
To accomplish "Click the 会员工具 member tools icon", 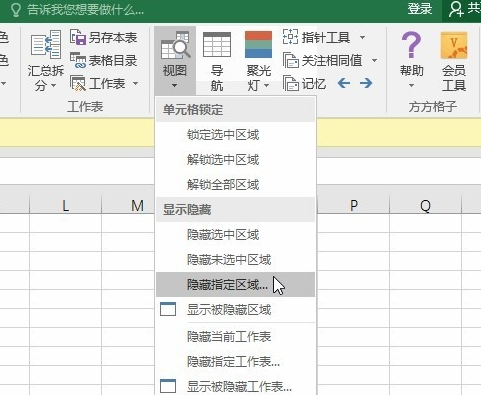I will point(454,45).
